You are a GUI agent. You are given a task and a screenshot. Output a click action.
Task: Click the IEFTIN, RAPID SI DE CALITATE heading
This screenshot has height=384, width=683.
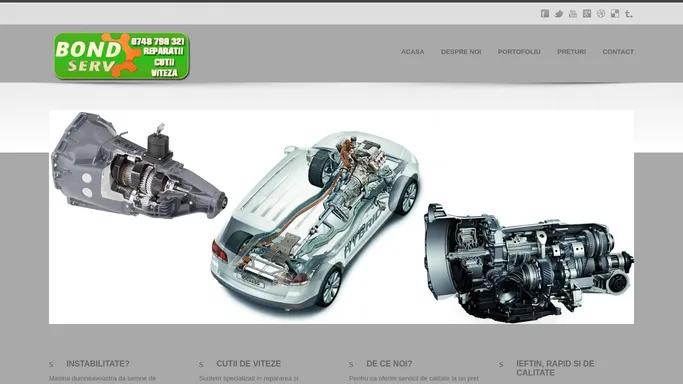click(x=555, y=368)
